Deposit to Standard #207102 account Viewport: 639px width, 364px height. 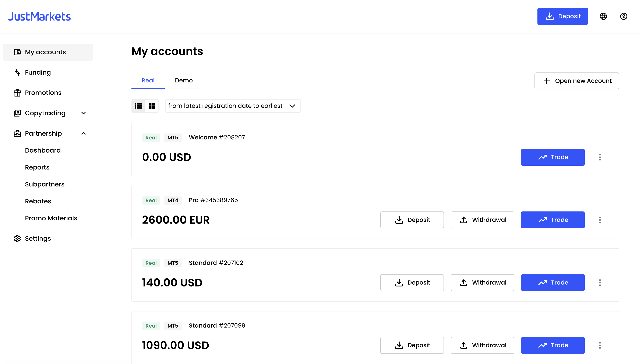point(412,283)
